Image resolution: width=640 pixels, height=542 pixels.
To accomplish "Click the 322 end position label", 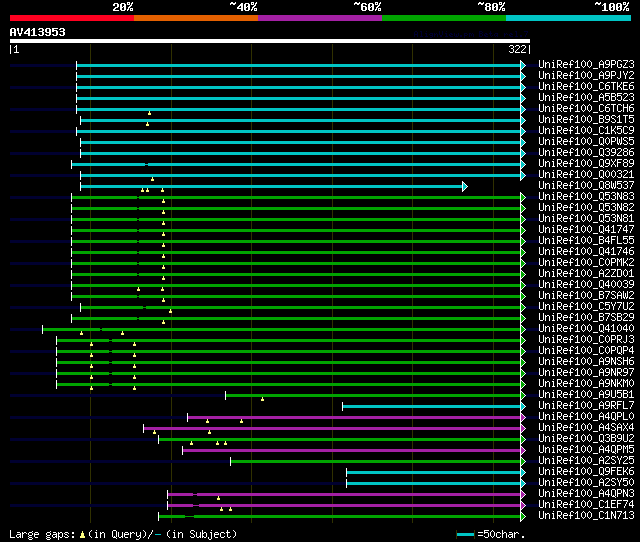I will tap(517, 49).
